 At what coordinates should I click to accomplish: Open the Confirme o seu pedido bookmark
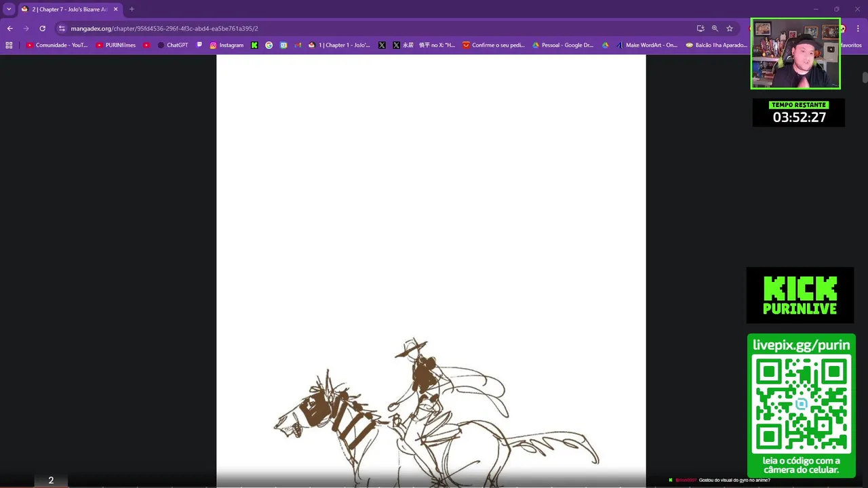pos(494,45)
